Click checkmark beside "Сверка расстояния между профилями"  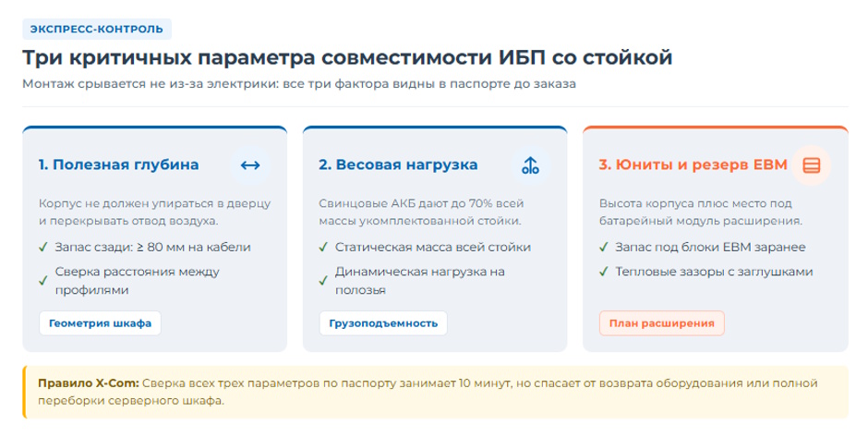(43, 281)
